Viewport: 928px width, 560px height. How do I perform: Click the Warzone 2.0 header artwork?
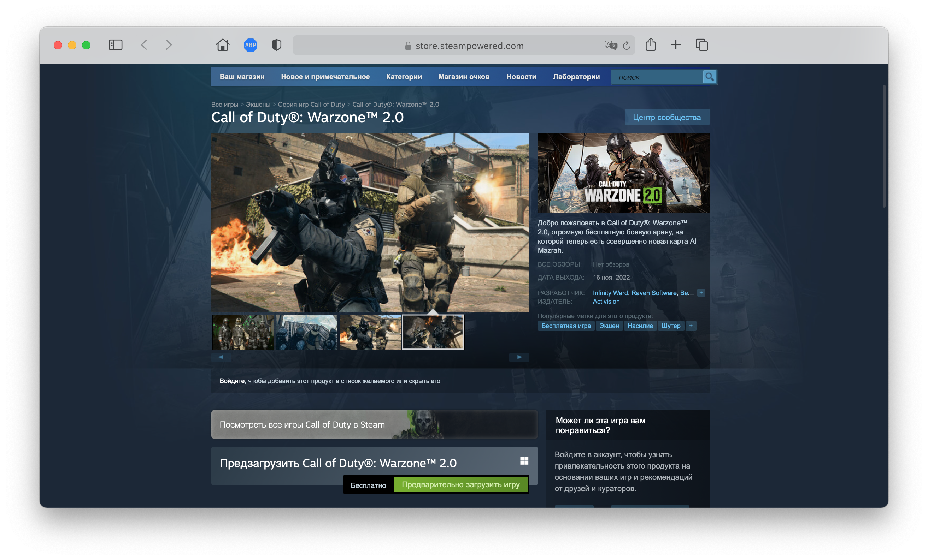(x=623, y=173)
